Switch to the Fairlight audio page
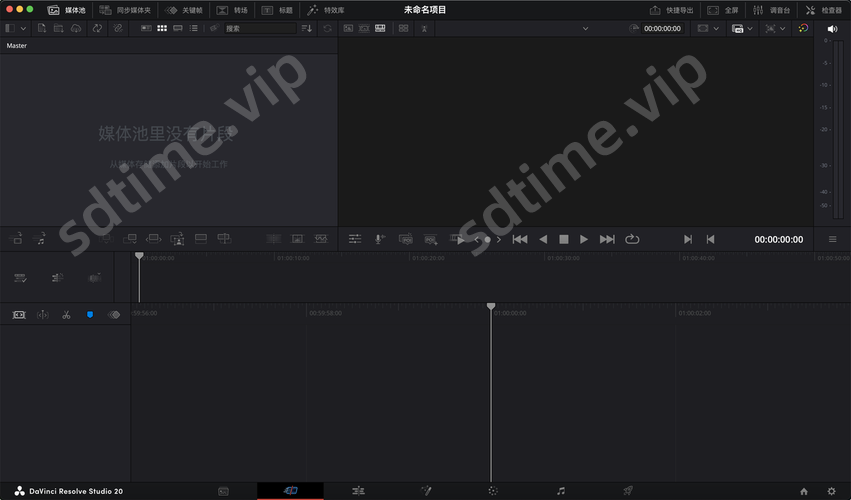The image size is (851, 500). tap(561, 491)
